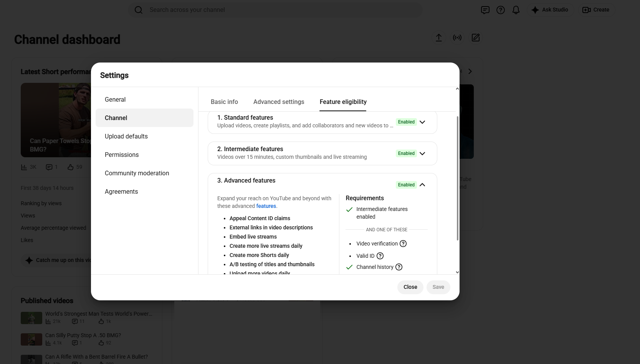
Task: Click the upload video arrow icon
Action: (x=439, y=38)
